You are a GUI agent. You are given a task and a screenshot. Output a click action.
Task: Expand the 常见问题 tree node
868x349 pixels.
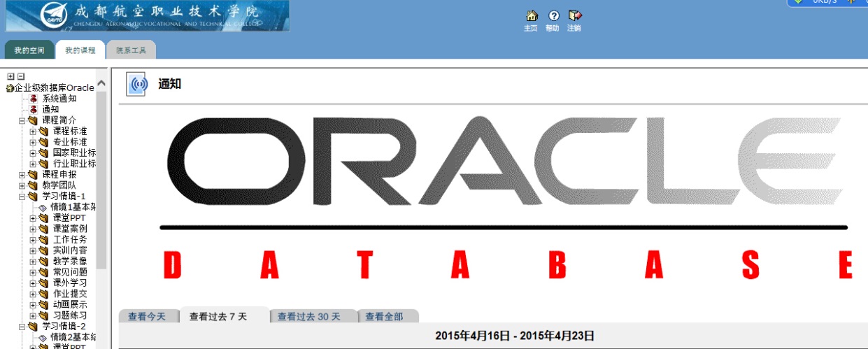pyautogui.click(x=33, y=273)
